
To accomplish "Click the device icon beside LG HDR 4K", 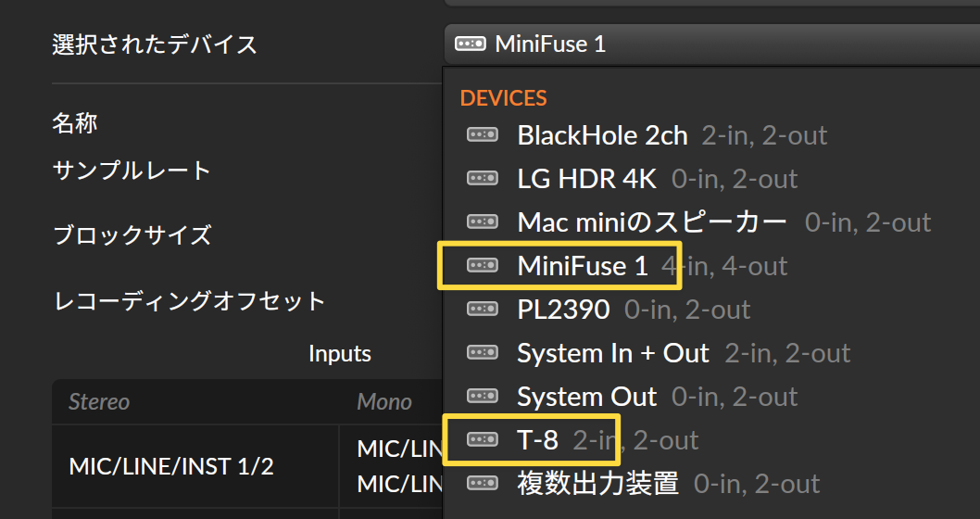I will point(483,179).
